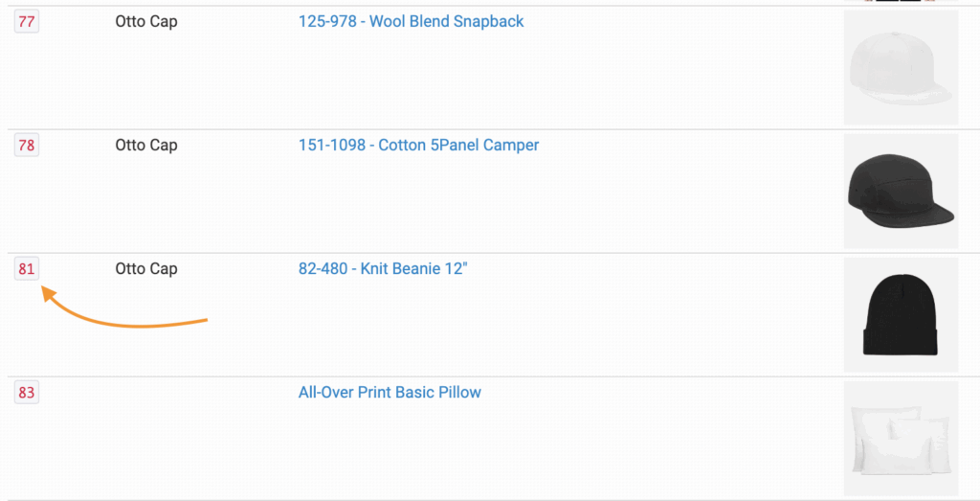The height and width of the screenshot is (501, 980).
Task: Click the empty brand cell beside badge 83
Action: pyautogui.click(x=146, y=393)
